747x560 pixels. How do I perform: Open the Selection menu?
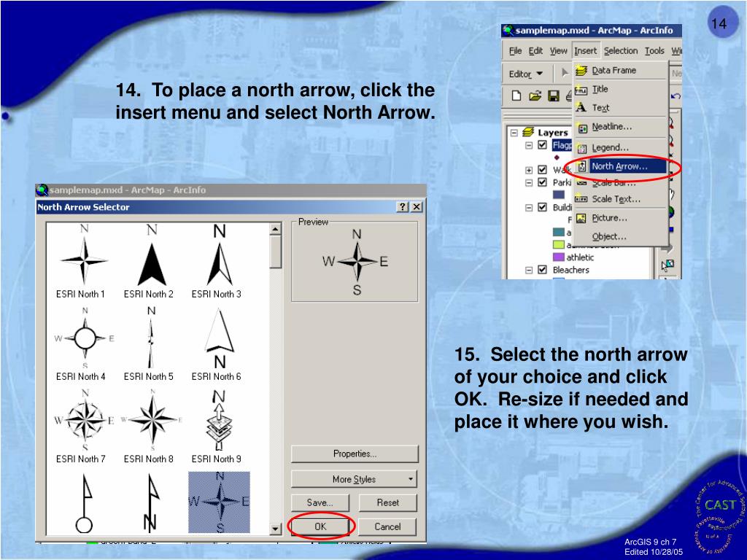coord(621,51)
